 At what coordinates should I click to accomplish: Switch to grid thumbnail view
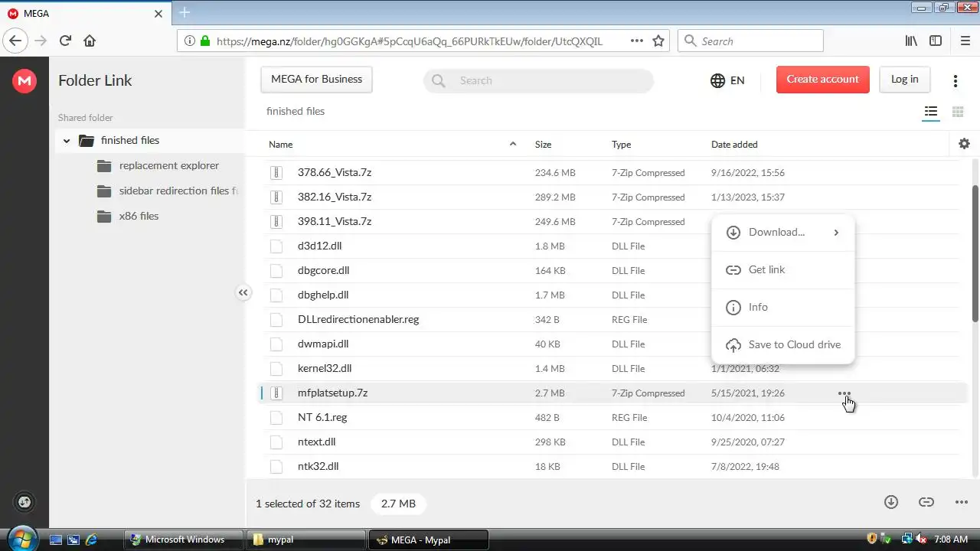pyautogui.click(x=958, y=112)
